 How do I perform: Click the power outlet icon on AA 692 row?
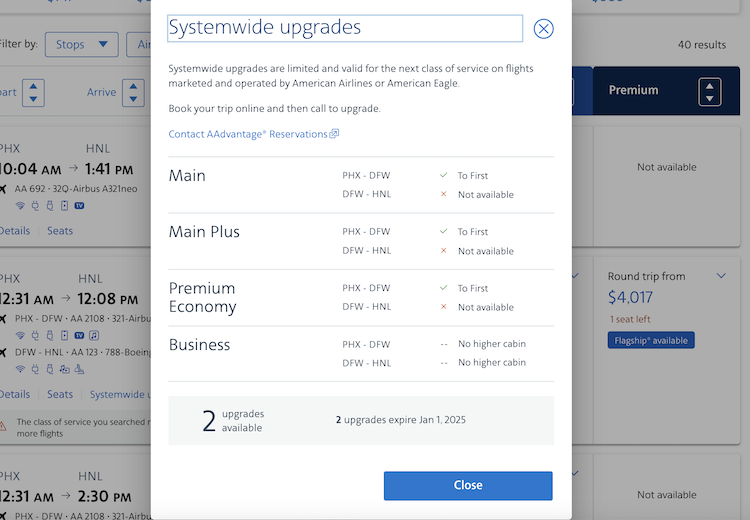[35, 206]
